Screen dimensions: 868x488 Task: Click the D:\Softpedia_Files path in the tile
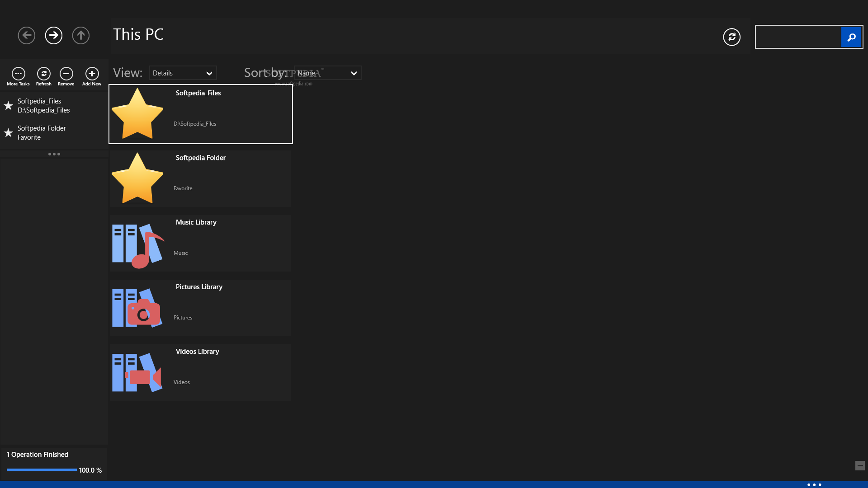pos(195,124)
